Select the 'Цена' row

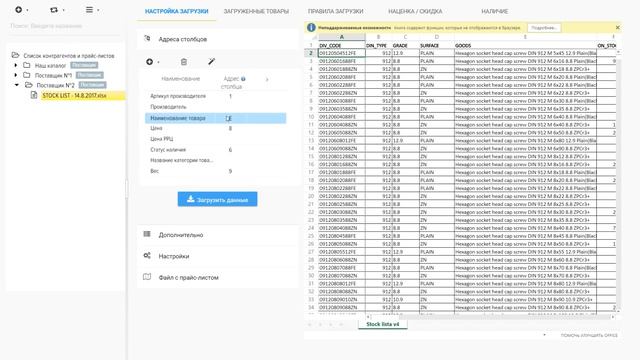click(216, 129)
